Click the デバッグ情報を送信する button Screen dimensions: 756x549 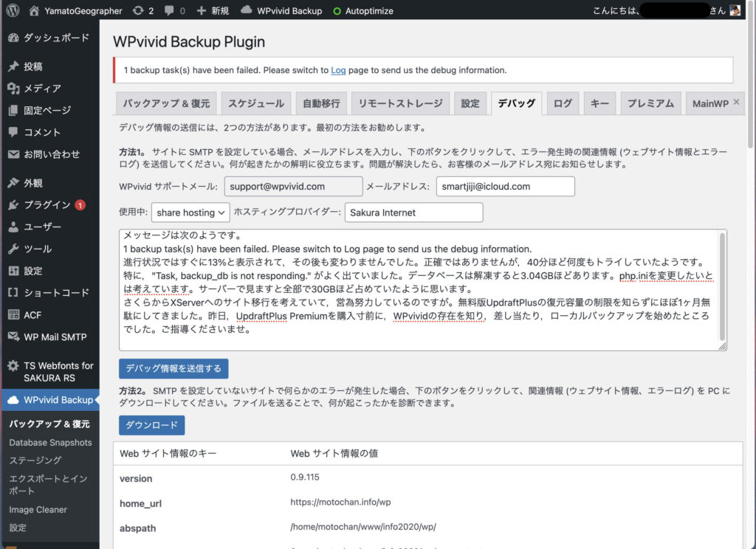[173, 369]
